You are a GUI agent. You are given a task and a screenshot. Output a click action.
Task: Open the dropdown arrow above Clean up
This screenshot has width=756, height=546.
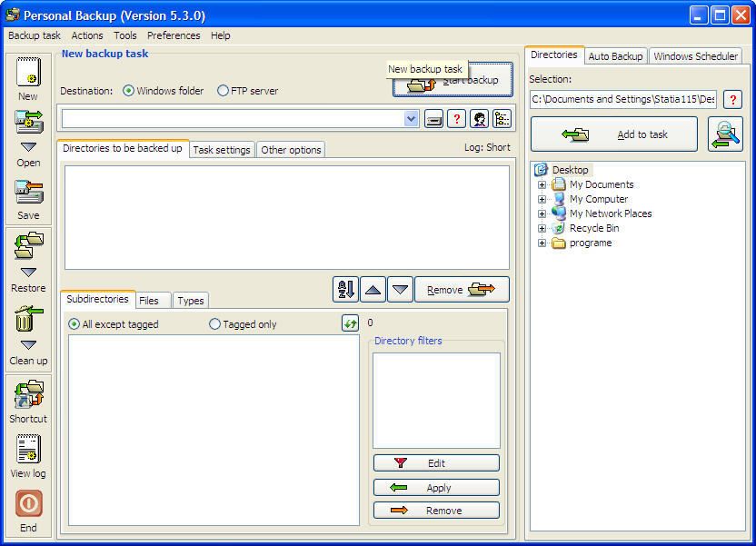pos(28,345)
